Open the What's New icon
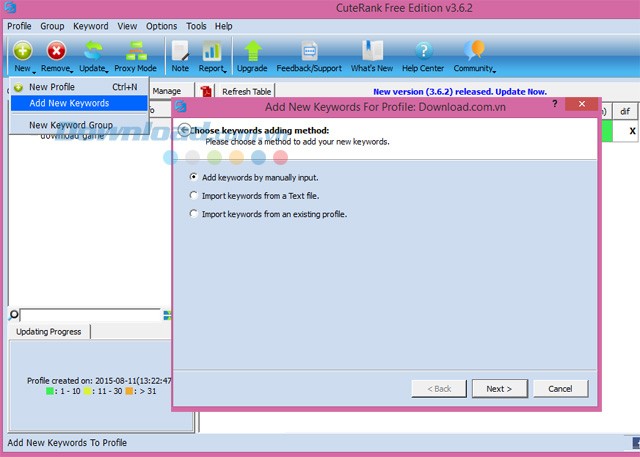This screenshot has height=457, width=640. (x=371, y=49)
